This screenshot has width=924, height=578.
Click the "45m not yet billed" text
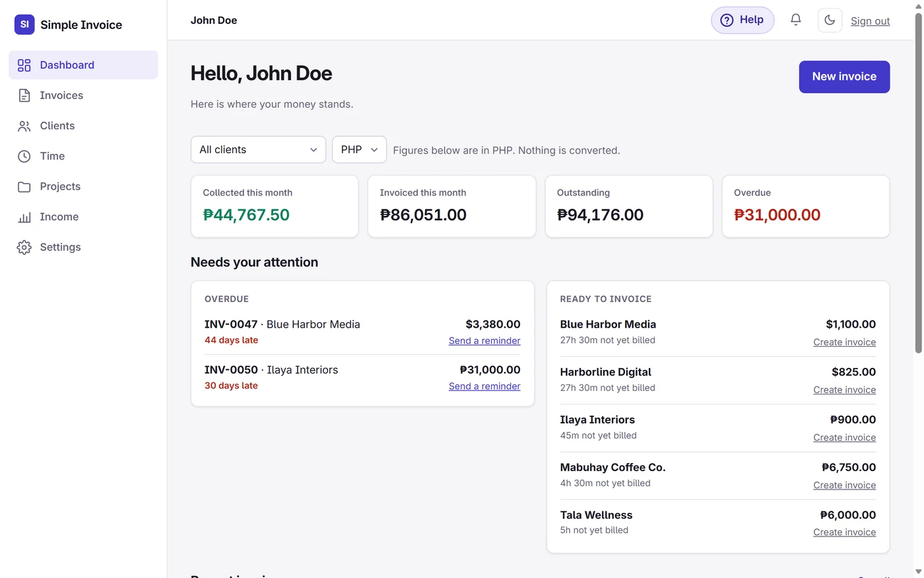(599, 435)
